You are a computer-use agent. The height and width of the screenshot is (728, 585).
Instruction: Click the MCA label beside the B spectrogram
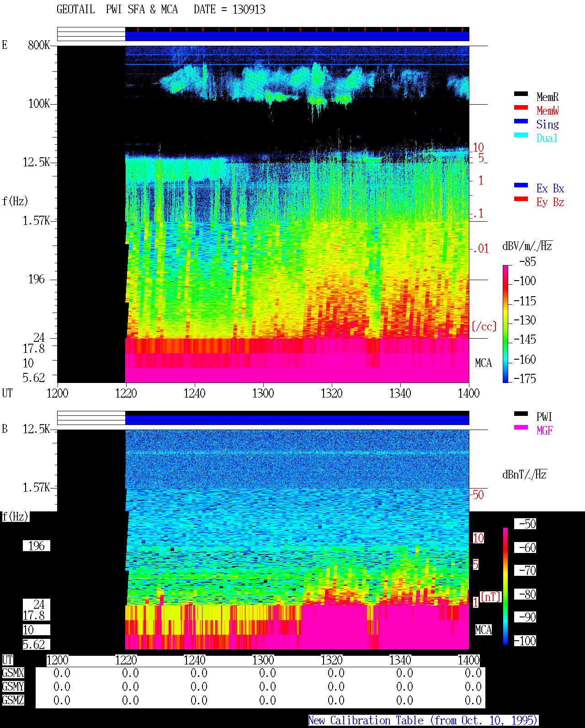click(x=483, y=630)
